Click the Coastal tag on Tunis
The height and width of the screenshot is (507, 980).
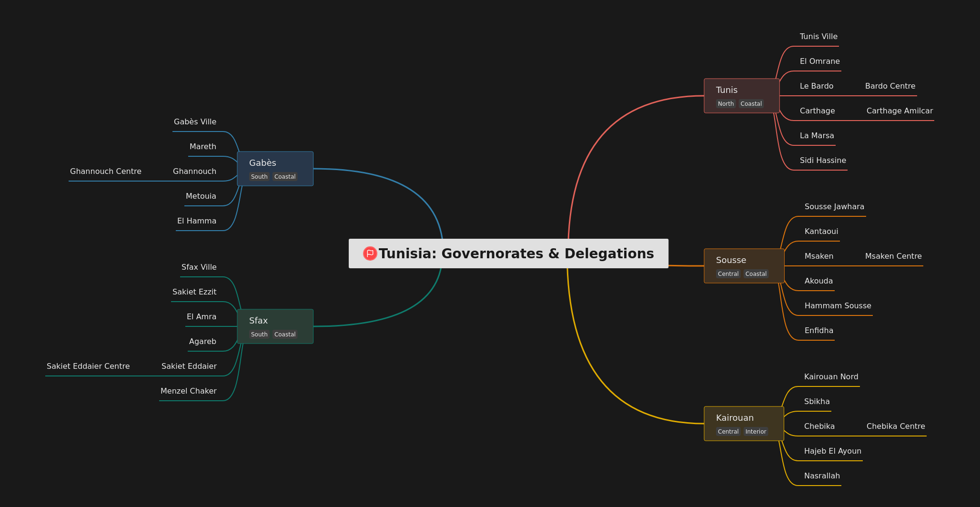pos(751,104)
